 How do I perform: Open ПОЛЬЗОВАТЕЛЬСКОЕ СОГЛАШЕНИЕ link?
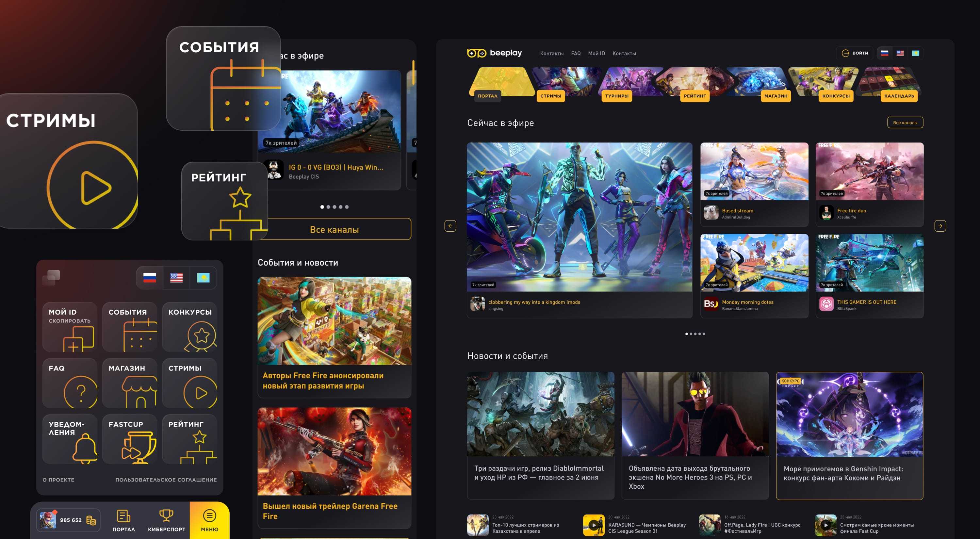(x=166, y=480)
